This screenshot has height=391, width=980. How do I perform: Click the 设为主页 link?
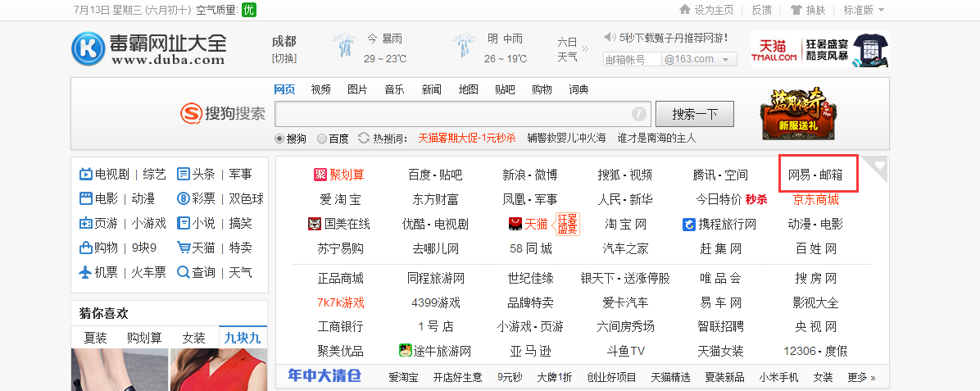tap(715, 10)
